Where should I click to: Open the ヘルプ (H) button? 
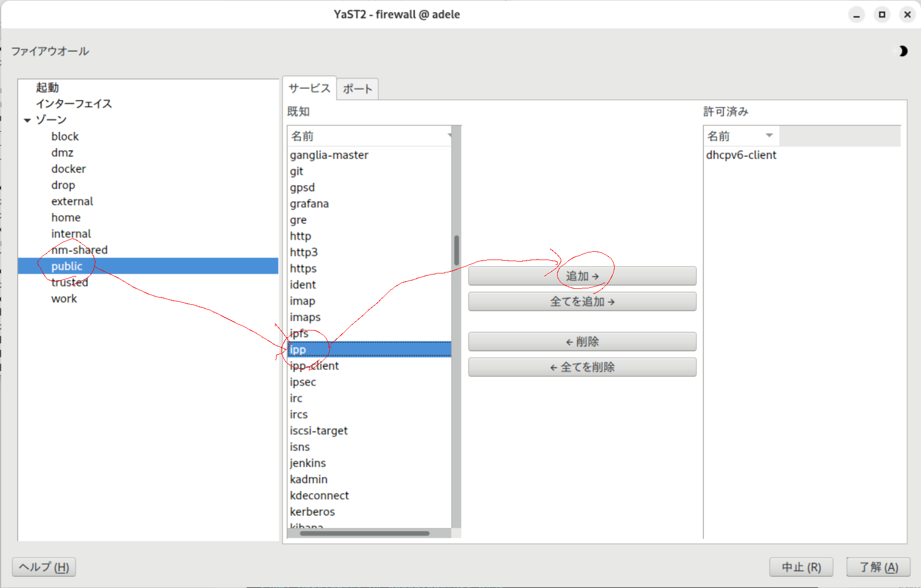(44, 567)
